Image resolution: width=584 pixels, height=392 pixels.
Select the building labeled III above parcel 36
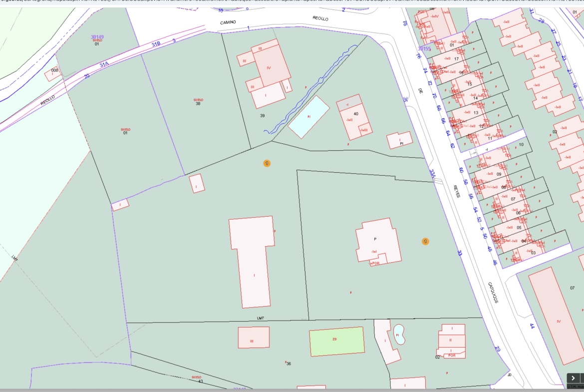254,338
